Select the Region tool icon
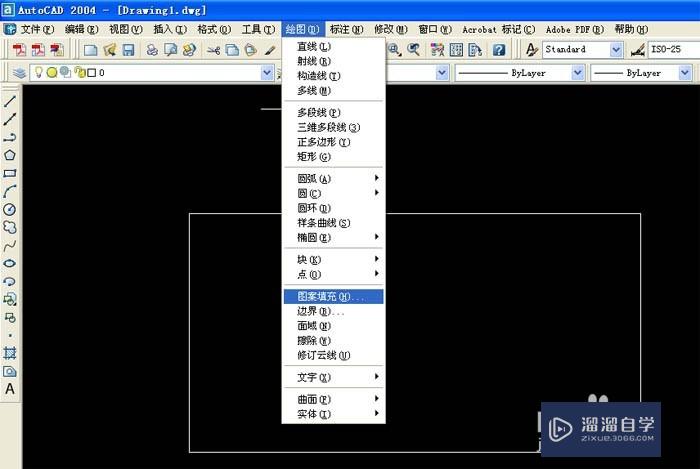The width and height of the screenshot is (700, 469). point(10,371)
